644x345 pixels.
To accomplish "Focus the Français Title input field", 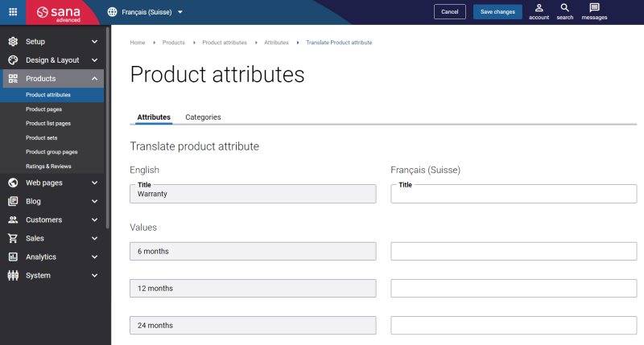I will coord(514,194).
